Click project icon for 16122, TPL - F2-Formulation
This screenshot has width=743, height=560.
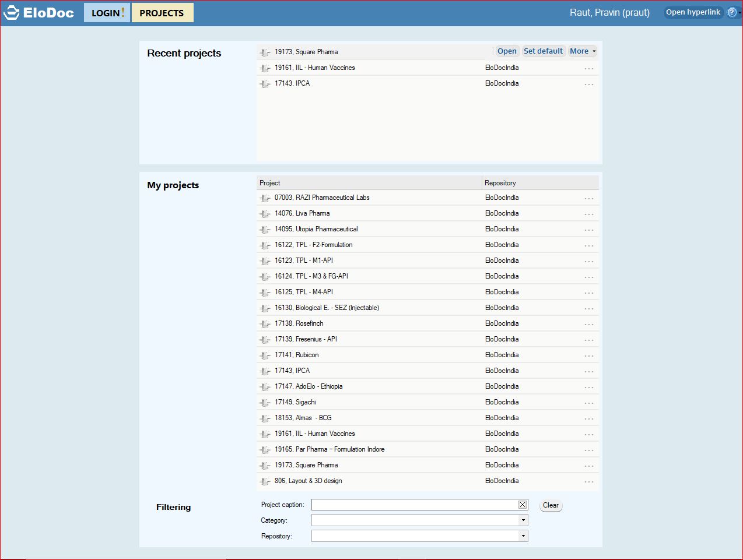(265, 245)
